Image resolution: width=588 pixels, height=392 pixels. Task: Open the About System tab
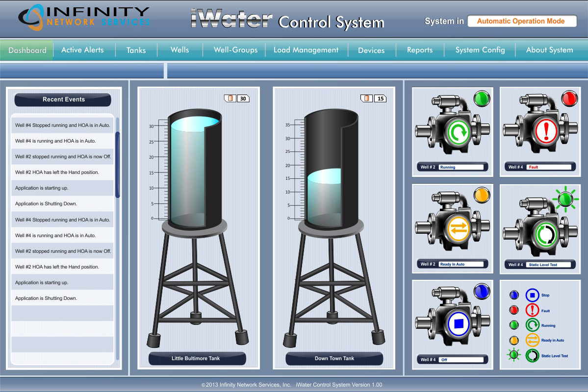(549, 50)
